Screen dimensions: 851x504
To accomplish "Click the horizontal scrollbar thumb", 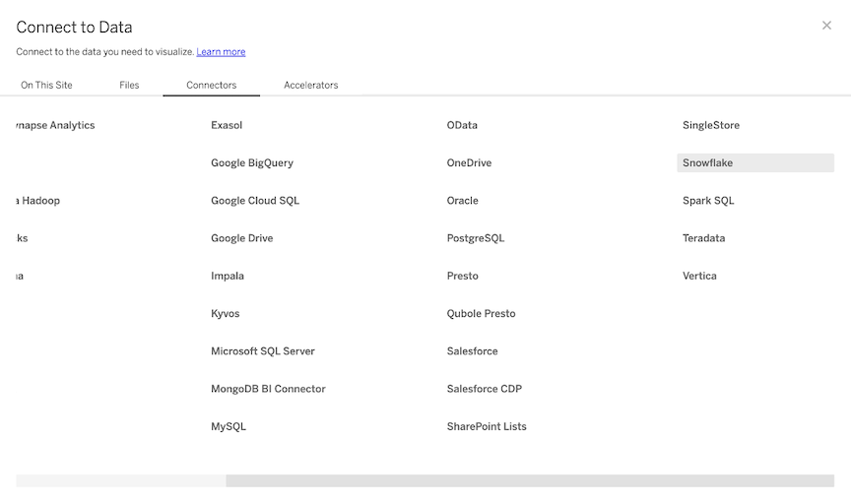I will click(x=529, y=481).
